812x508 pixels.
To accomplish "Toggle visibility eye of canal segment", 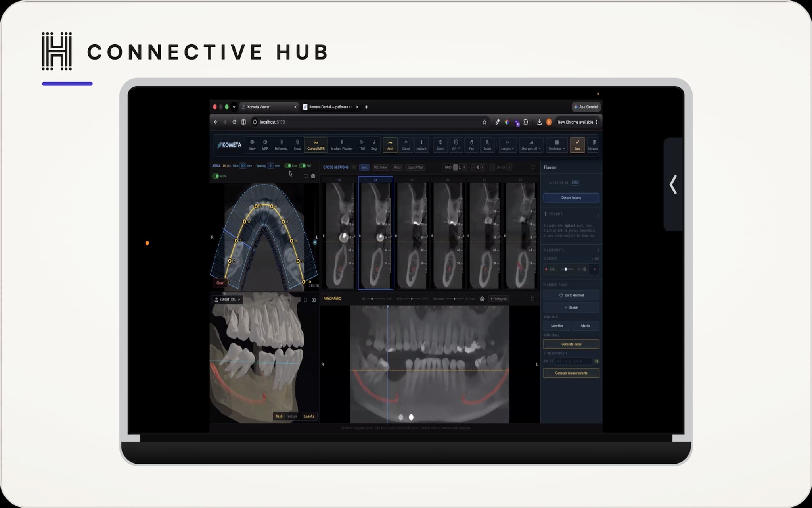I will click(x=584, y=269).
